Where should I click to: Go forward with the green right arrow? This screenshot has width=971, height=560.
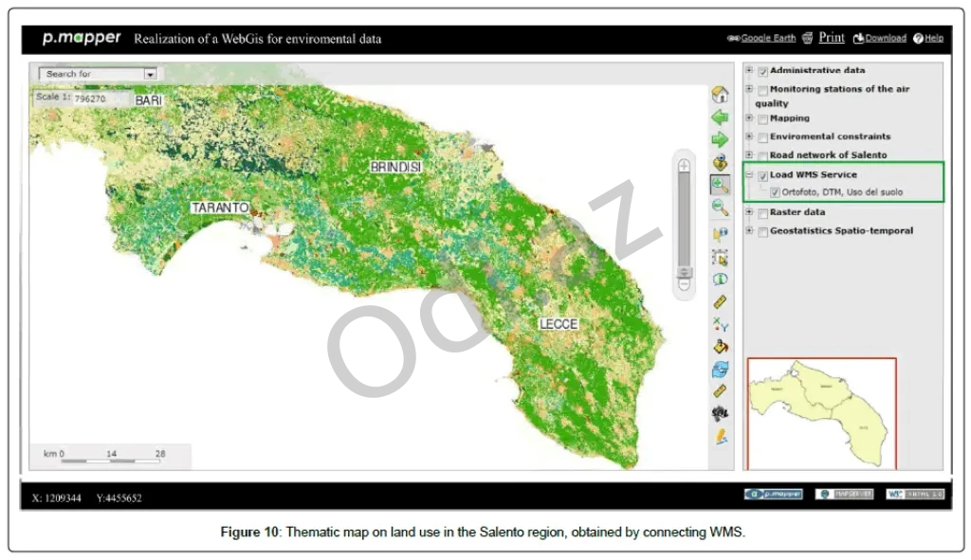coord(720,140)
